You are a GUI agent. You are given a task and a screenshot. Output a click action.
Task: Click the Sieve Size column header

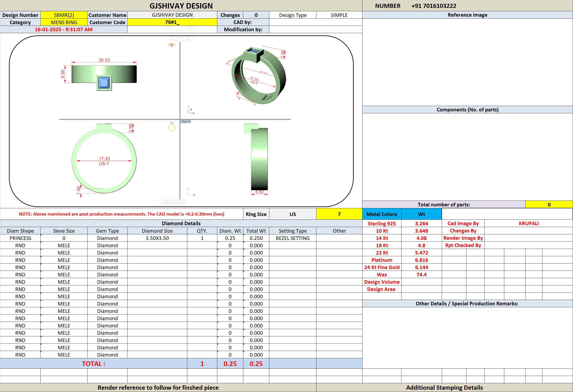pyautogui.click(x=64, y=231)
